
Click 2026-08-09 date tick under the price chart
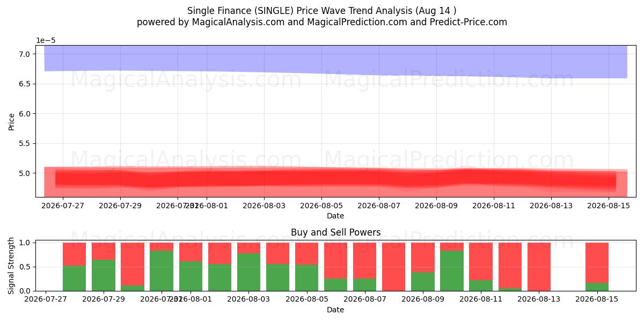point(436,205)
